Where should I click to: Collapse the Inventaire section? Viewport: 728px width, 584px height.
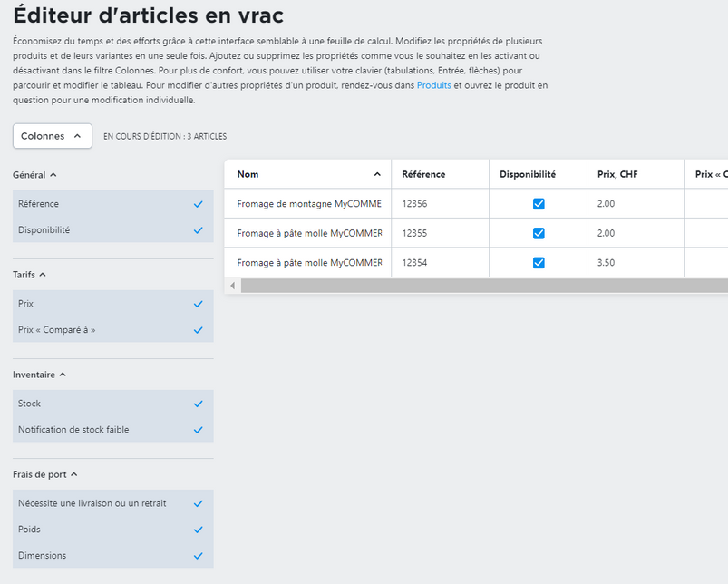(40, 375)
